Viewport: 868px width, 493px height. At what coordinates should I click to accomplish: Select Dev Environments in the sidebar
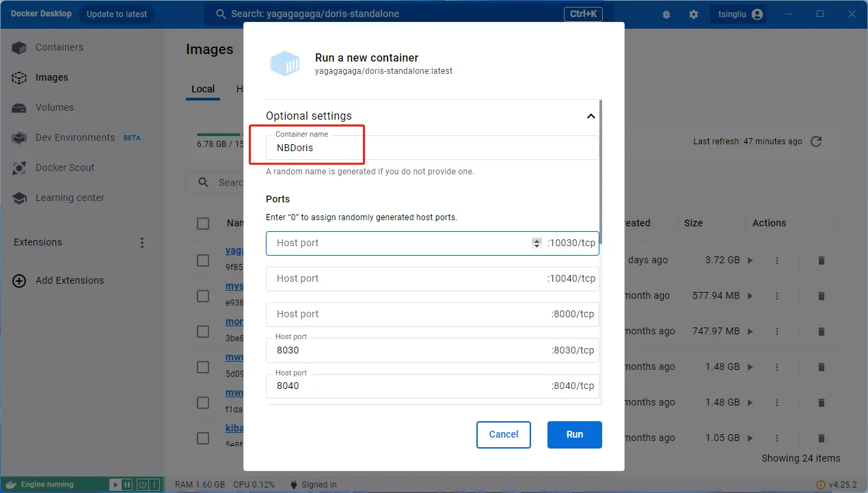[75, 138]
